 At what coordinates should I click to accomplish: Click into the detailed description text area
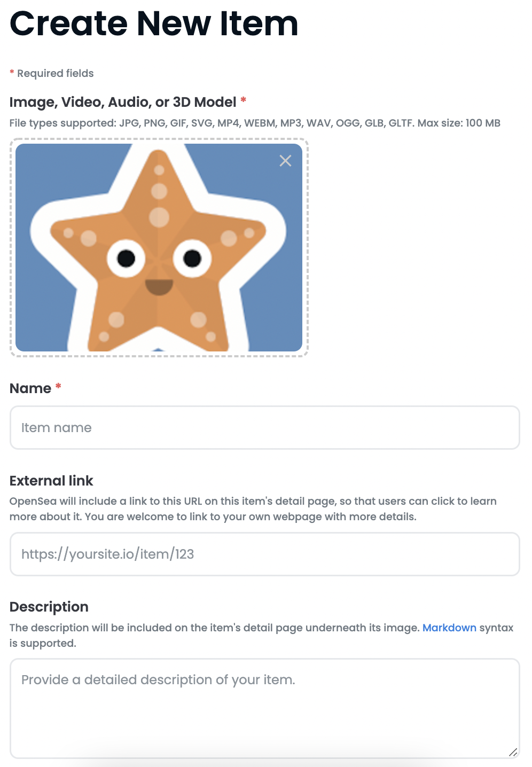265,708
